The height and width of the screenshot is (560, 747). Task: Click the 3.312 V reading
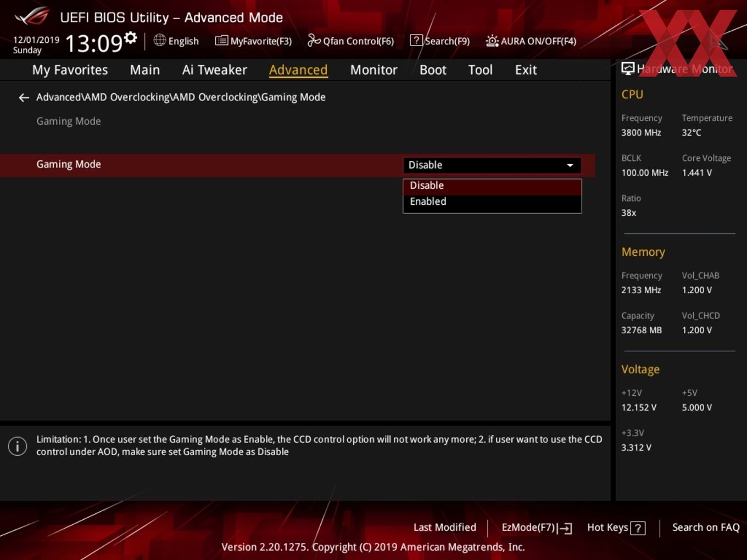(x=636, y=448)
